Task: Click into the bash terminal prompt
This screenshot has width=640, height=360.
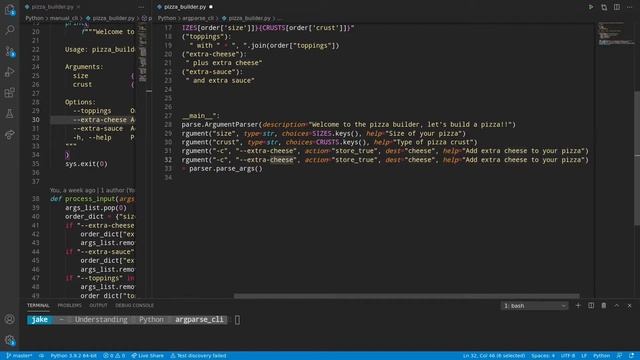Action: [x=237, y=320]
